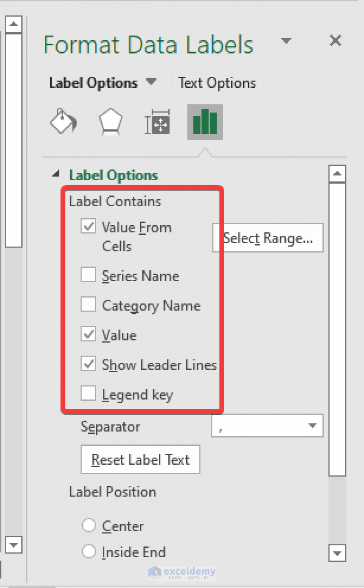The height and width of the screenshot is (588, 364).
Task: Check the Category Name option
Action: [x=88, y=305]
